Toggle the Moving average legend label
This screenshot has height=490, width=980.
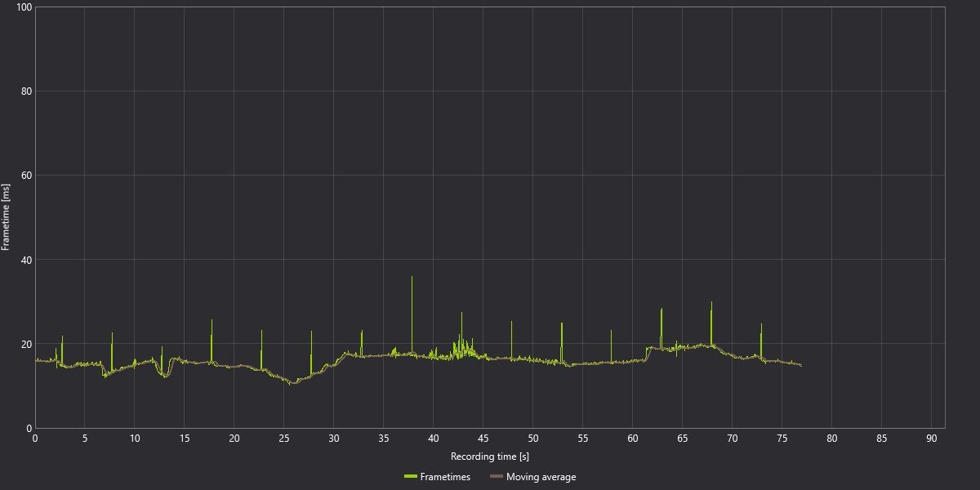tap(541, 477)
